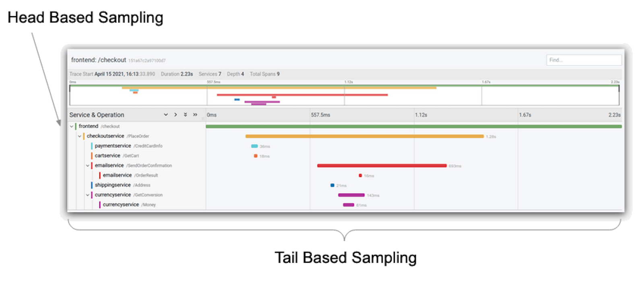The image size is (644, 291).
Task: Click the green frontend span bar
Action: (x=414, y=127)
